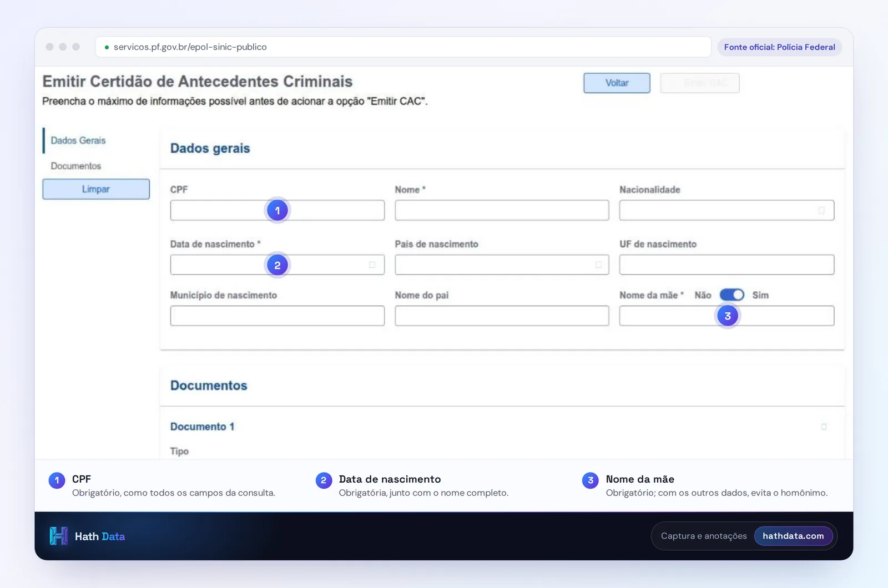Select the Documentos sidebar tab
Image resolution: width=888 pixels, height=588 pixels.
click(76, 166)
